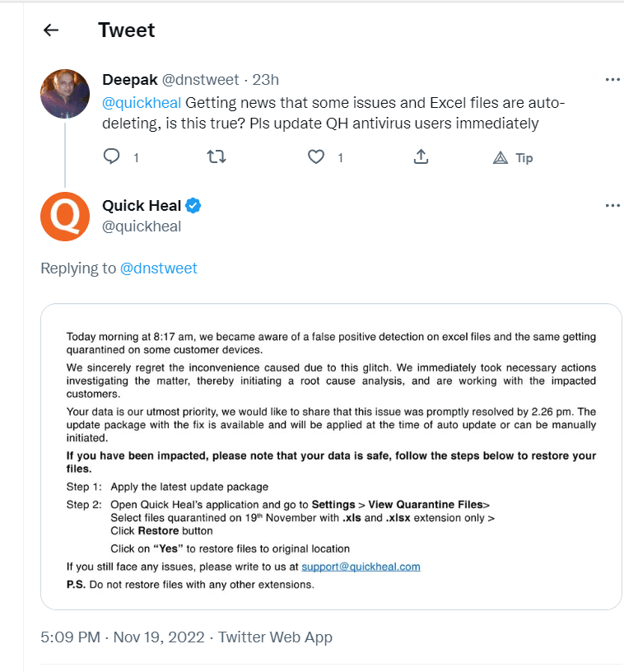Like Deepak's tweet with heart icon
The image size is (624, 672).
(316, 156)
